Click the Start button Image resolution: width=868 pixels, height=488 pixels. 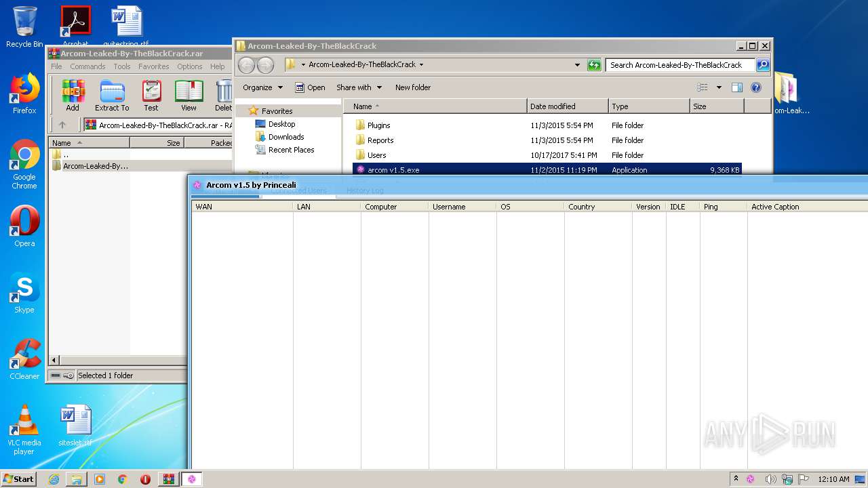[x=19, y=479]
